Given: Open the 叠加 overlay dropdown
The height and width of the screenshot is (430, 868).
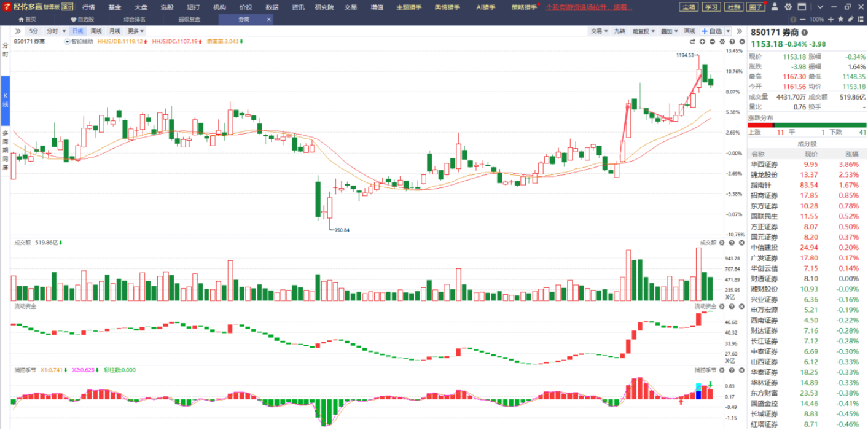Looking at the screenshot, I should 670,31.
